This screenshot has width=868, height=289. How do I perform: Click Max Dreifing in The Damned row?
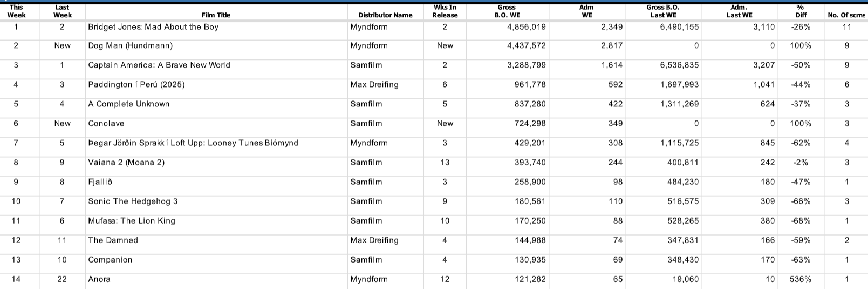pos(374,240)
